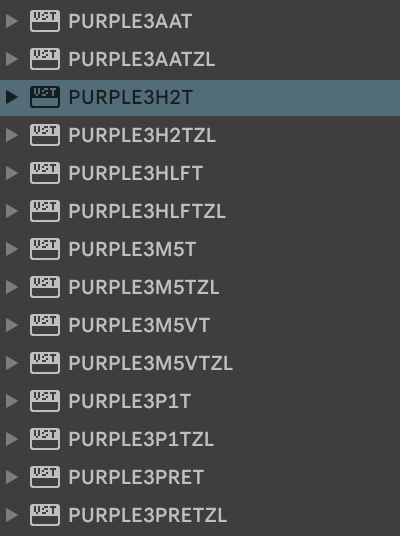Expand the PURPLE3PRET entry arrow
This screenshot has height=536, width=400.
[12, 477]
